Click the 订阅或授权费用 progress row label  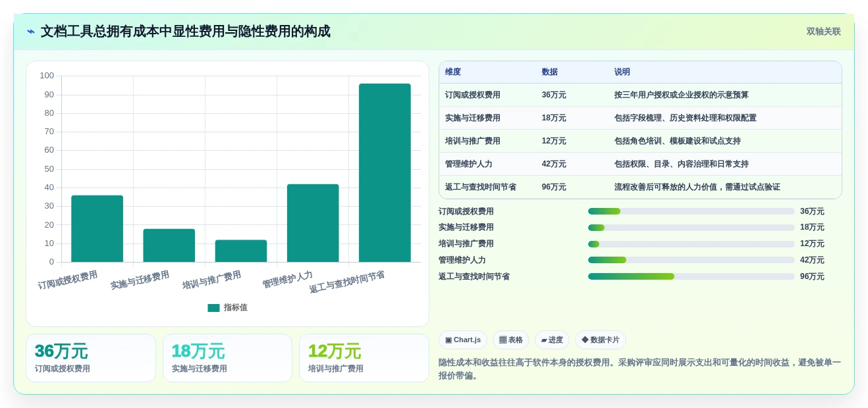466,211
